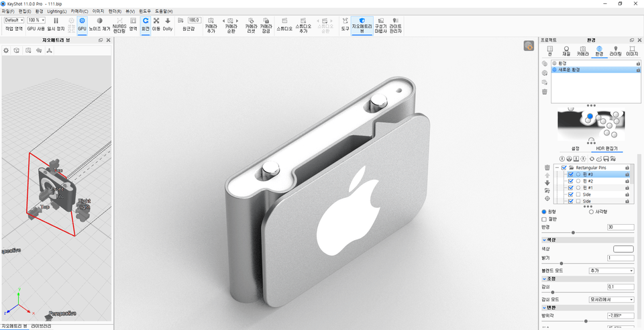Toggle GPU mode in the toolbar

[82, 25]
